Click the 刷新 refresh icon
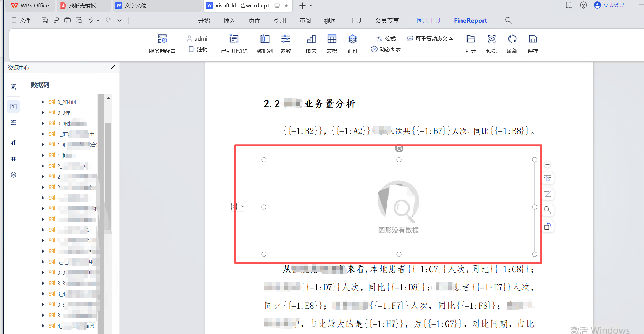Image resolution: width=644 pixels, height=334 pixels. point(512,39)
